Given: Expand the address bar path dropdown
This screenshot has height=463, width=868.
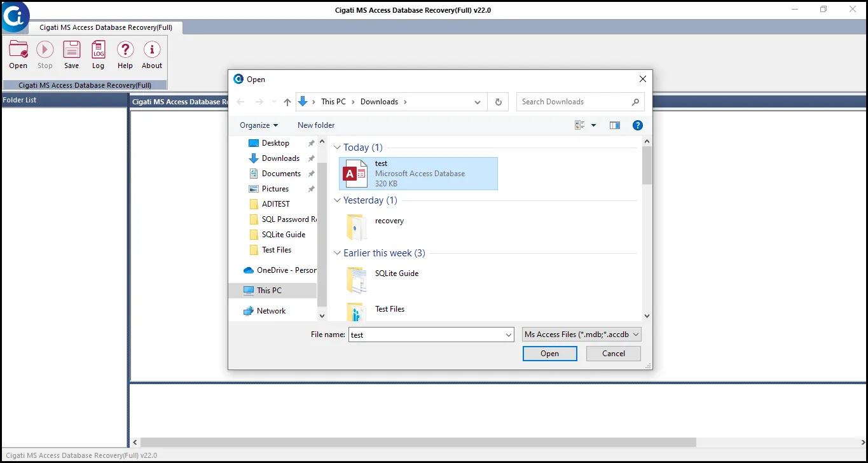Looking at the screenshot, I should tap(478, 102).
